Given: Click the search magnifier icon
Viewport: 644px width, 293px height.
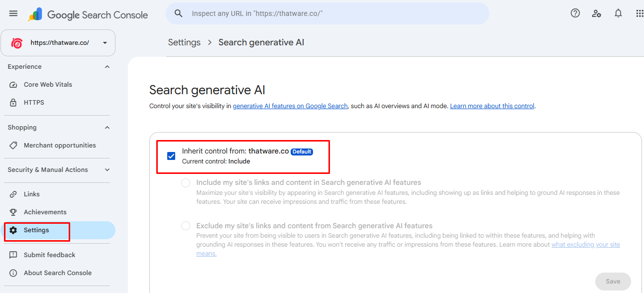Looking at the screenshot, I should tap(178, 13).
